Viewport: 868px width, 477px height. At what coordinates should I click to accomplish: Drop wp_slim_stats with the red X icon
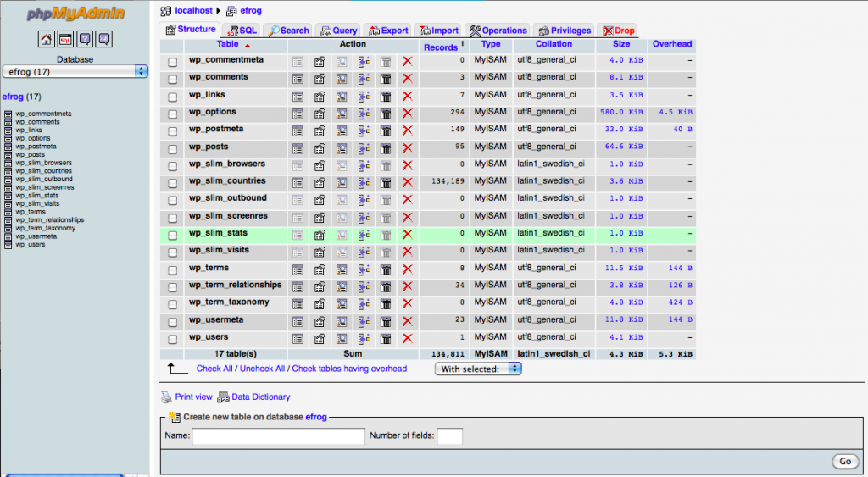(x=408, y=235)
